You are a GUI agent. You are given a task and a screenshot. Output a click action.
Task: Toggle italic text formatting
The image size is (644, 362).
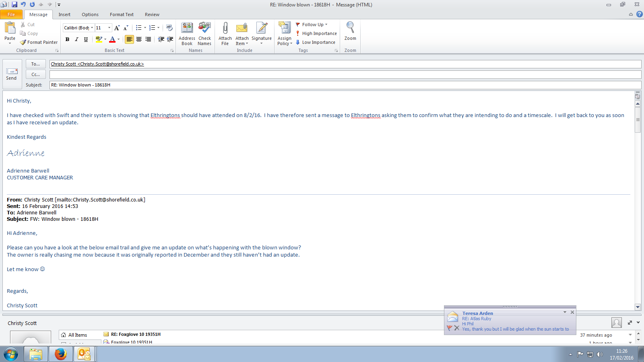click(x=76, y=39)
